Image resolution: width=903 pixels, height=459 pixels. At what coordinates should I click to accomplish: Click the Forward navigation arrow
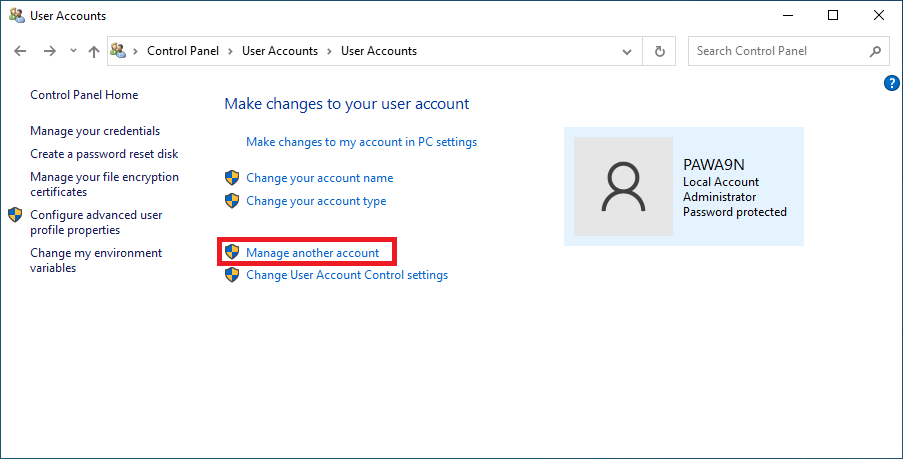coord(49,51)
